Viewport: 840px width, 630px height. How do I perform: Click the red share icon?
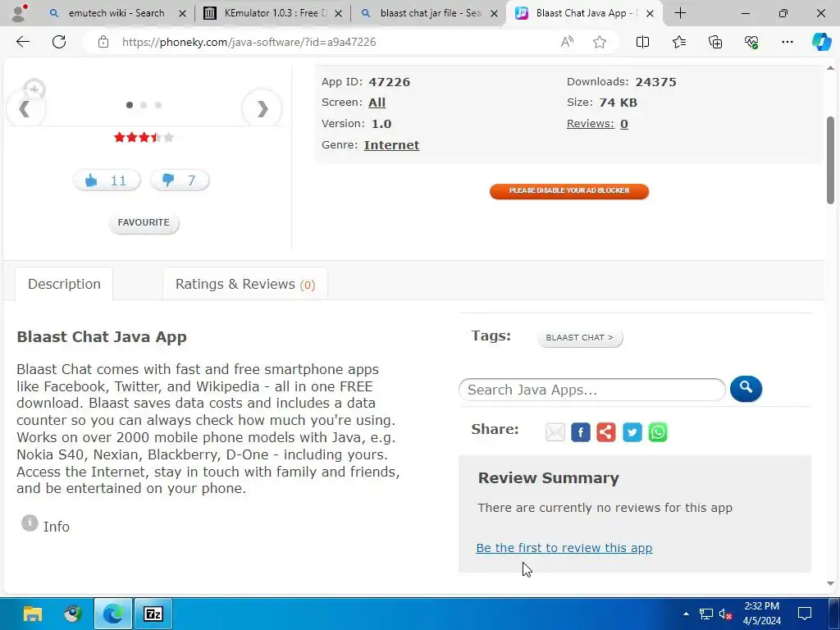pyautogui.click(x=606, y=432)
